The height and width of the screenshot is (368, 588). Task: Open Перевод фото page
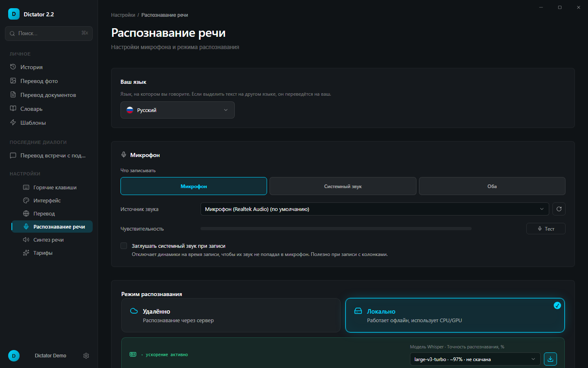click(x=49, y=81)
